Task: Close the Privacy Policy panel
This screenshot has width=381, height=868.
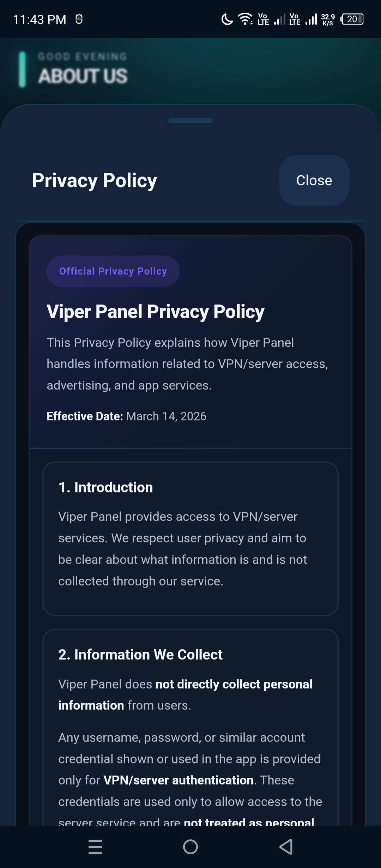Action: coord(314,180)
